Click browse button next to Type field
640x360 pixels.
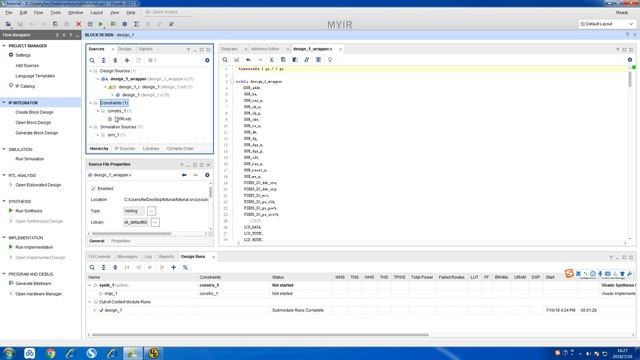click(151, 211)
